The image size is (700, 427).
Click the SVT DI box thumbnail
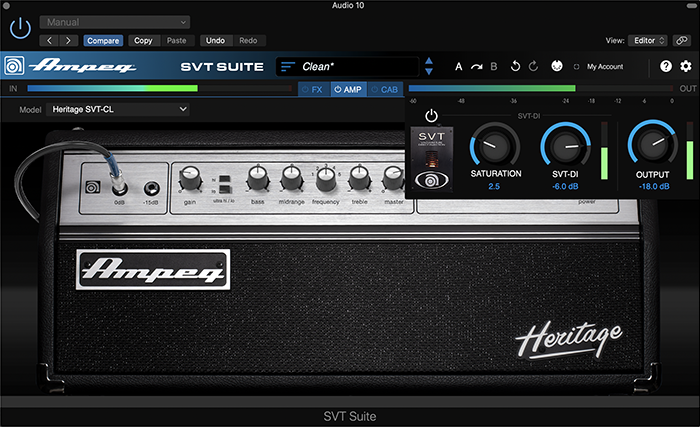[432, 159]
